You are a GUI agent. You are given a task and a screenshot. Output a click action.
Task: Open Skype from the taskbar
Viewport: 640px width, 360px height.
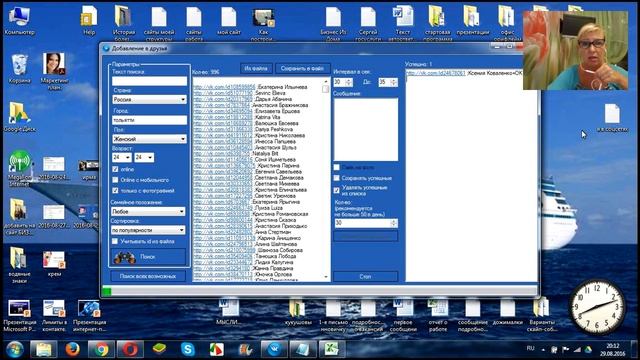click(x=188, y=349)
